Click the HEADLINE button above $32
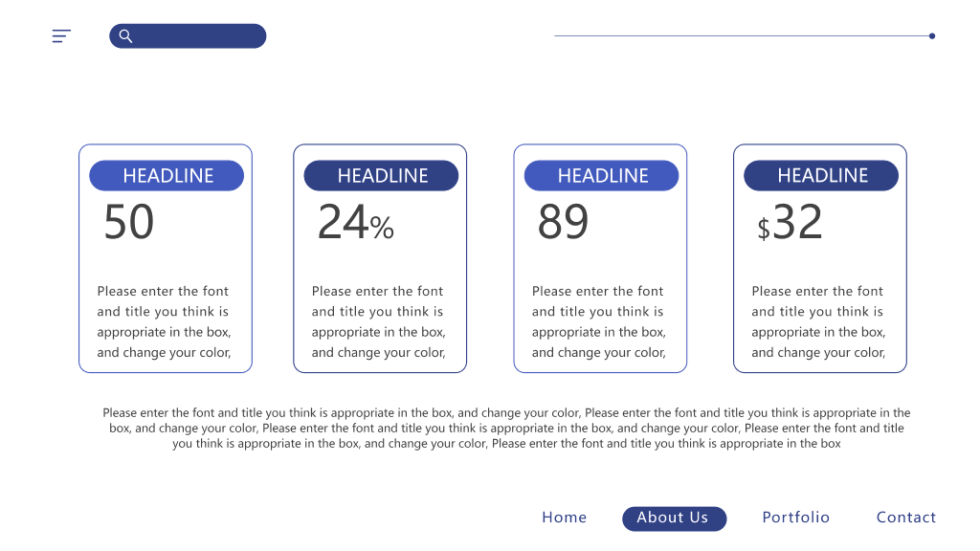This screenshot has width=980, height=551. 821,176
